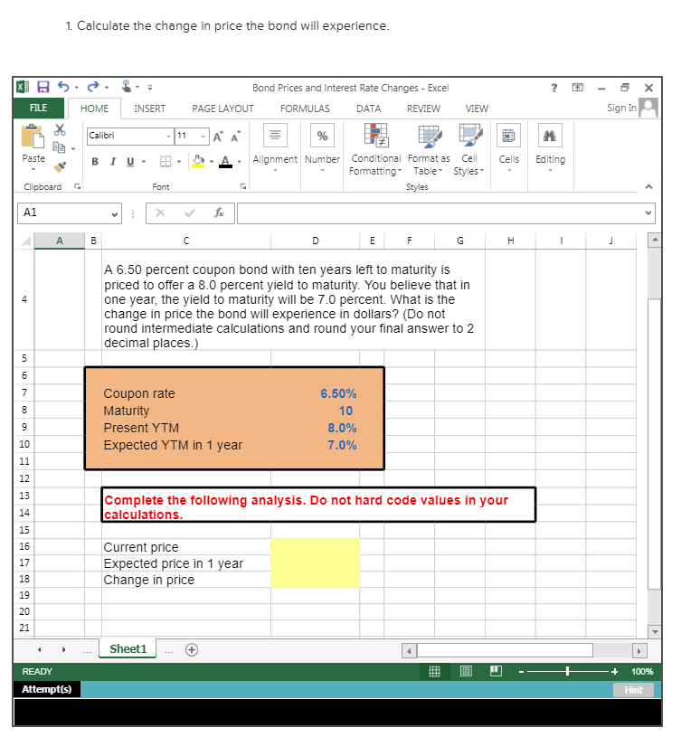Viewport: 700px width, 756px height.
Task: Select the HOME ribbon tab
Action: pyautogui.click(x=94, y=109)
